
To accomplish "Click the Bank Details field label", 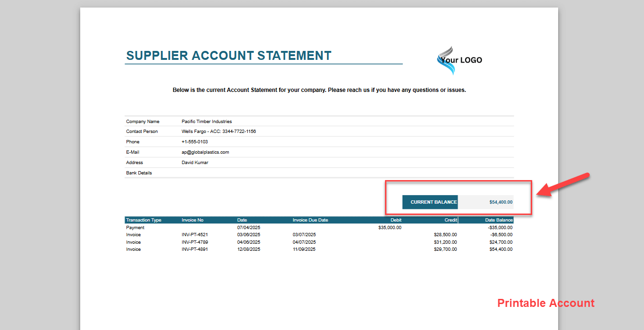I will click(x=139, y=173).
